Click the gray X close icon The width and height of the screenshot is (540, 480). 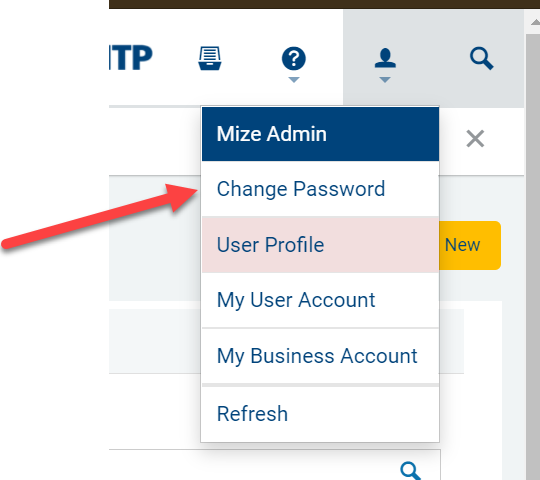(475, 138)
